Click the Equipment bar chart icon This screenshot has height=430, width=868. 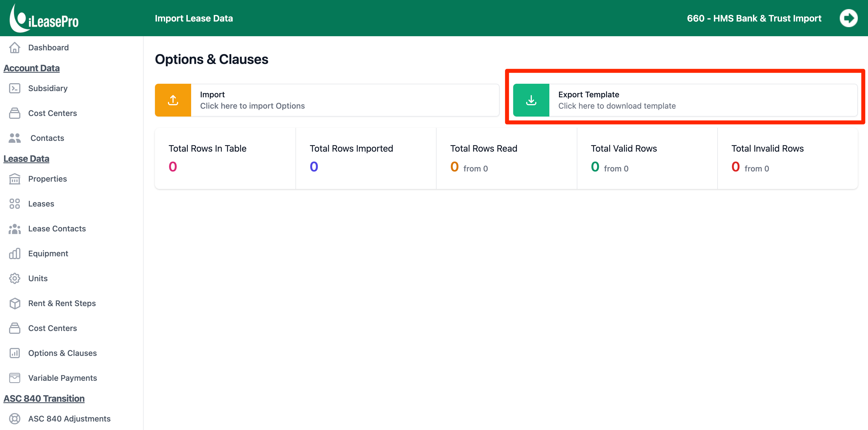coord(14,254)
